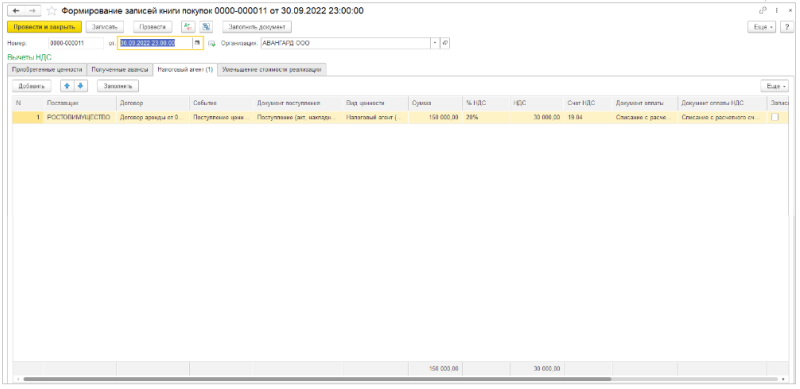Click the Заполнить документ button
The image size is (800, 389).
[257, 27]
